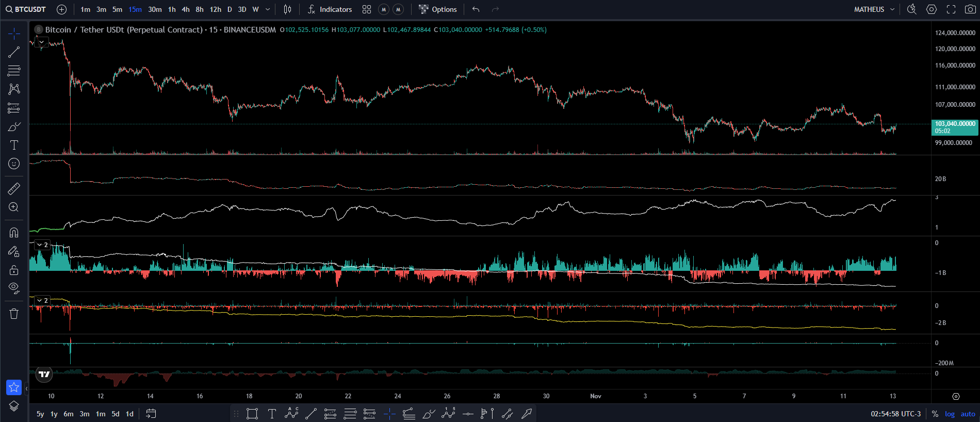Image resolution: width=980 pixels, height=422 pixels.
Task: Open the candlestick chart type menu
Action: tap(287, 9)
